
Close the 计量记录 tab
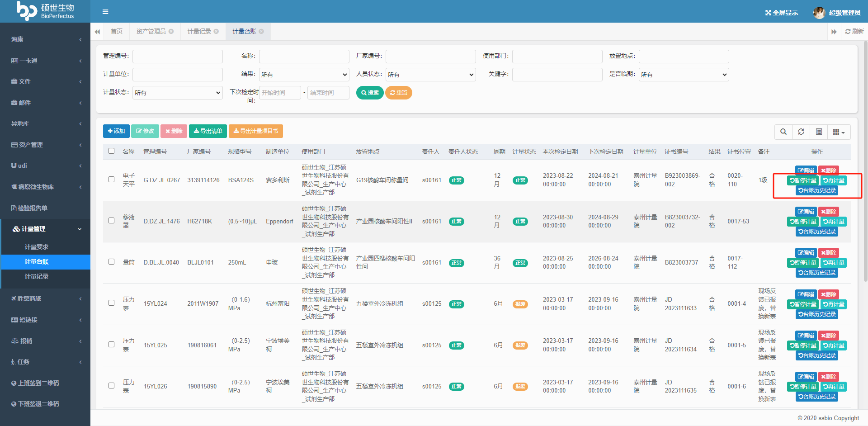pyautogui.click(x=216, y=31)
